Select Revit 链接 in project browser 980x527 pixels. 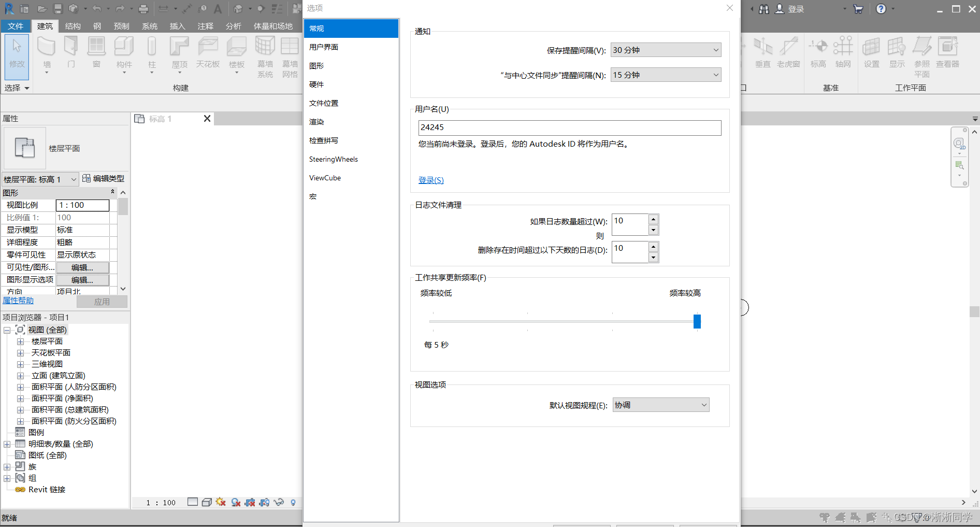click(47, 490)
